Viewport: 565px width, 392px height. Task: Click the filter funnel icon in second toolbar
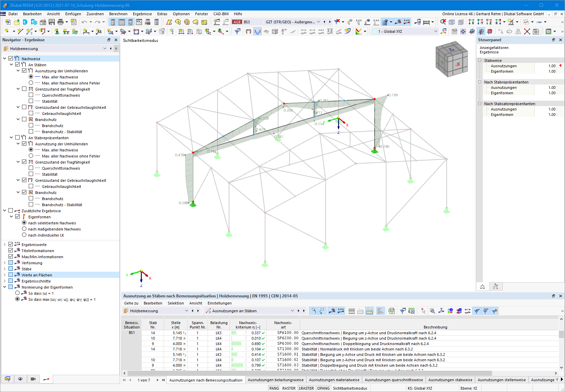[x=238, y=31]
